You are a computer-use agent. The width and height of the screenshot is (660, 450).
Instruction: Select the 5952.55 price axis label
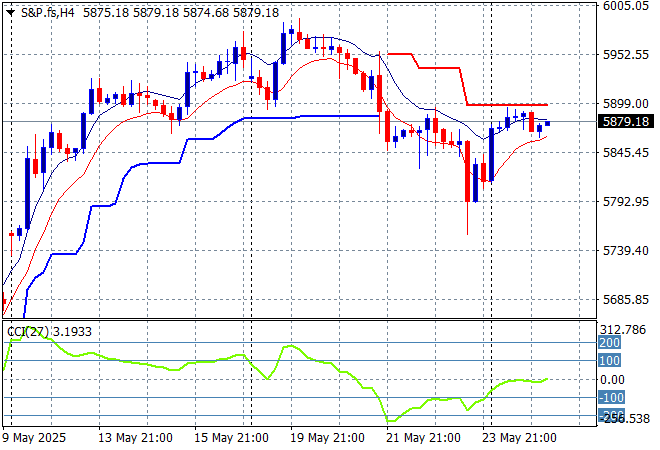[x=628, y=54]
